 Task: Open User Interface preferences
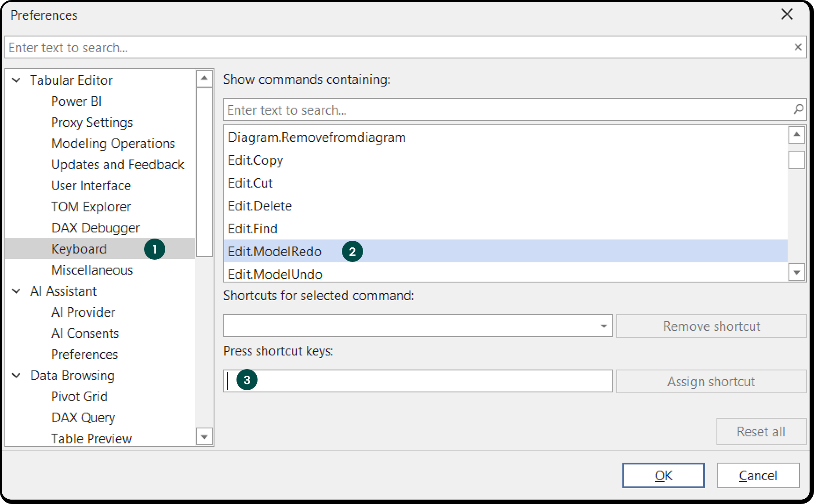tap(91, 185)
